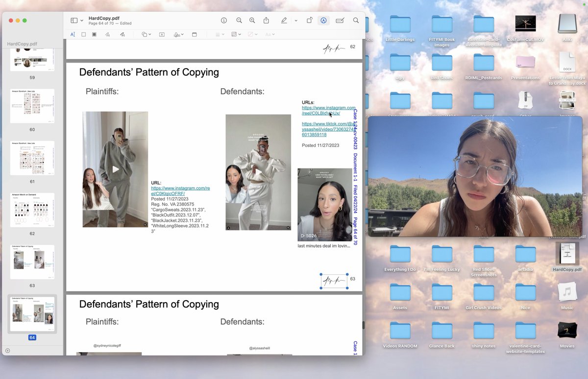Click the TikTok video thumbnail showing 5026
This screenshot has width=588, height=379.
click(325, 205)
